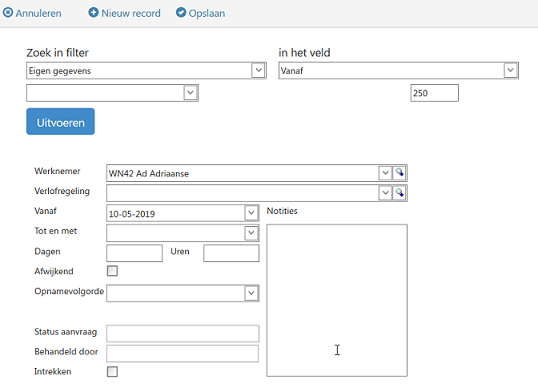The image size is (538, 388).
Task: Click the Dagen input field
Action: point(134,253)
